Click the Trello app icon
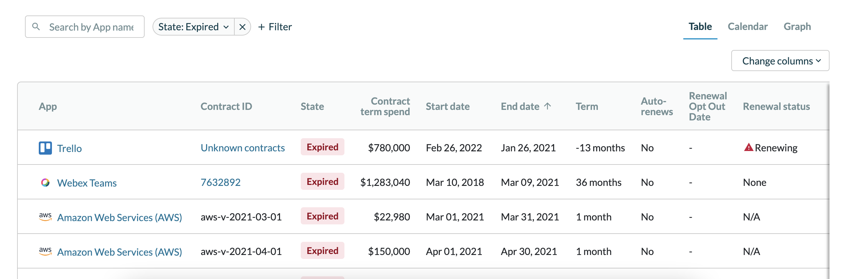 (x=45, y=147)
